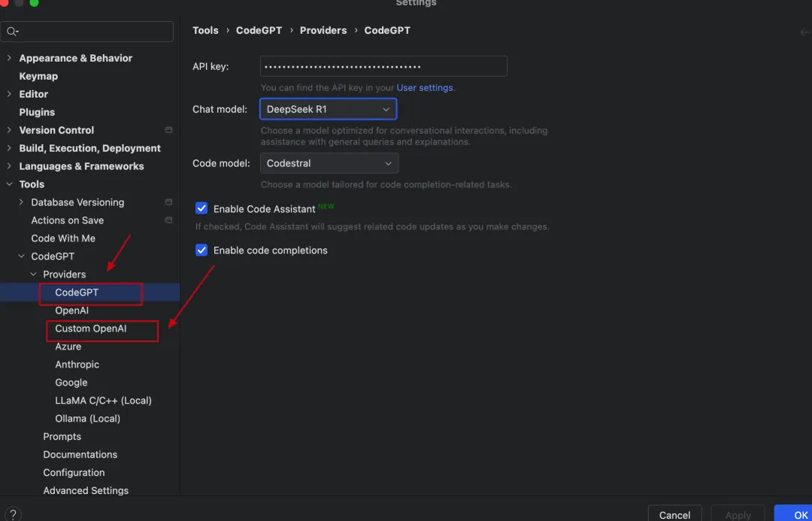
Task: Click the disabled Apply button
Action: click(x=738, y=515)
